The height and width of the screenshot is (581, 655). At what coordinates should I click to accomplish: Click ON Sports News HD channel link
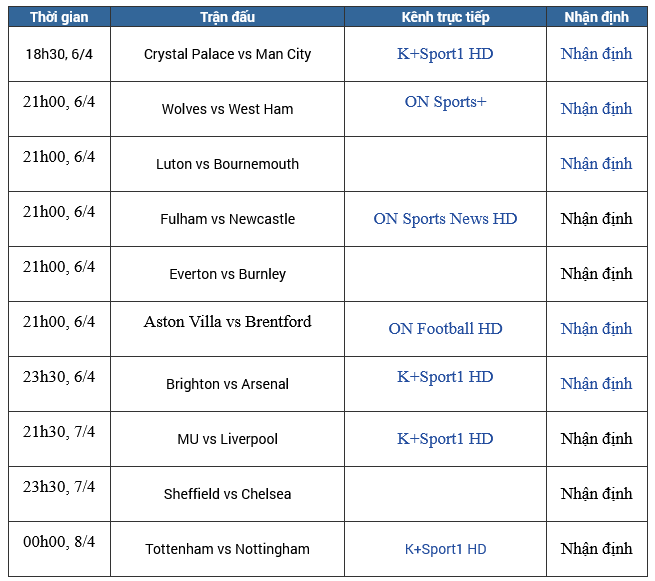coord(445,219)
